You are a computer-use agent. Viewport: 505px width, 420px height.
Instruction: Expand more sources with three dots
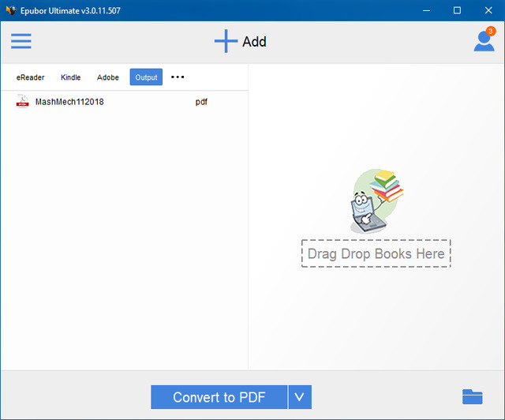[178, 77]
